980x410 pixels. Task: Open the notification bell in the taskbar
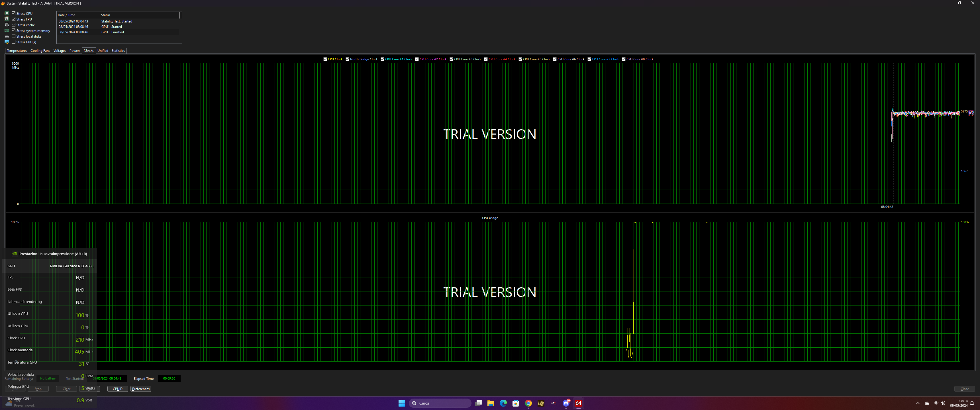(972, 403)
